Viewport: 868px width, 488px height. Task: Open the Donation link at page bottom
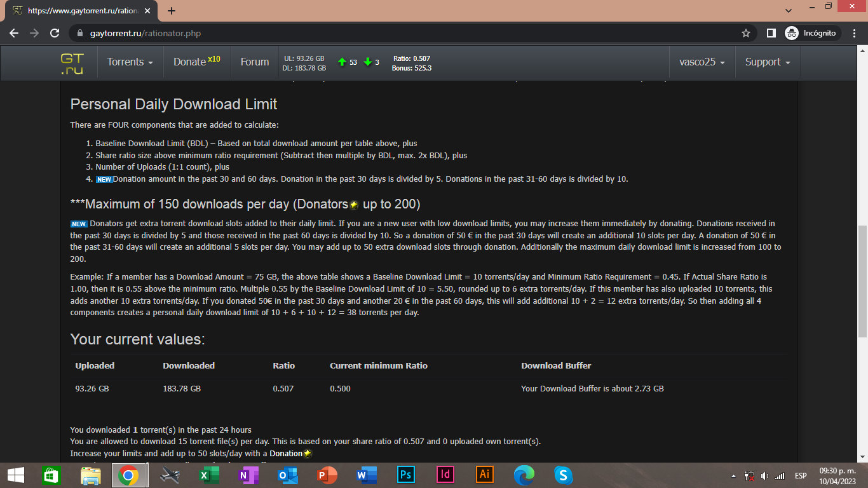pos(285,453)
